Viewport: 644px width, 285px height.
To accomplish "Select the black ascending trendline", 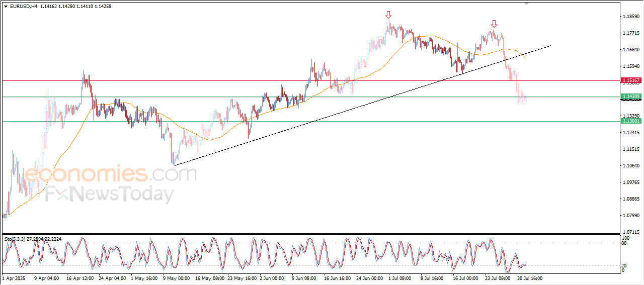I will pos(362,105).
